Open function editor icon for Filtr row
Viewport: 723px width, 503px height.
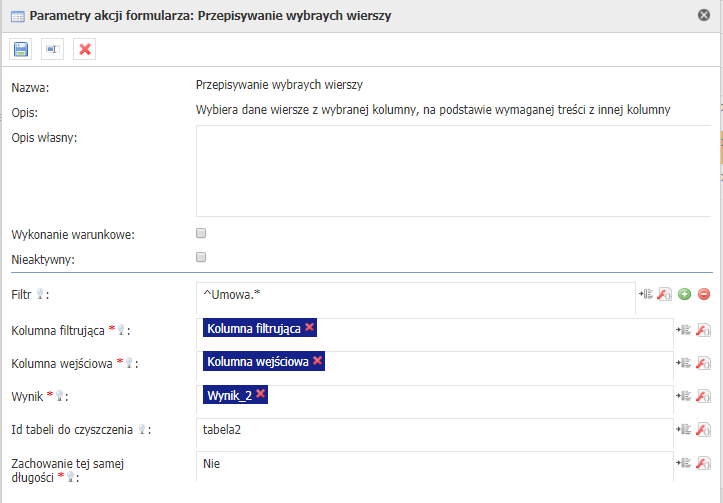[665, 294]
